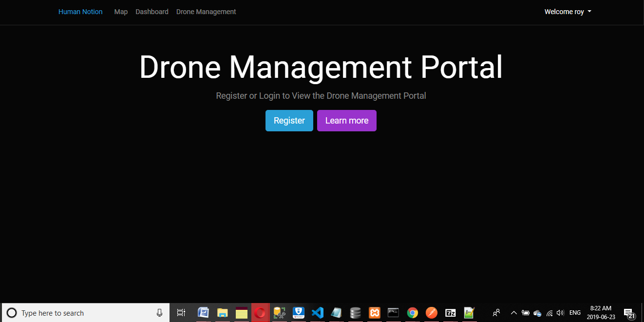The width and height of the screenshot is (644, 322).
Task: Click the microphone icon in search box
Action: coord(159,313)
